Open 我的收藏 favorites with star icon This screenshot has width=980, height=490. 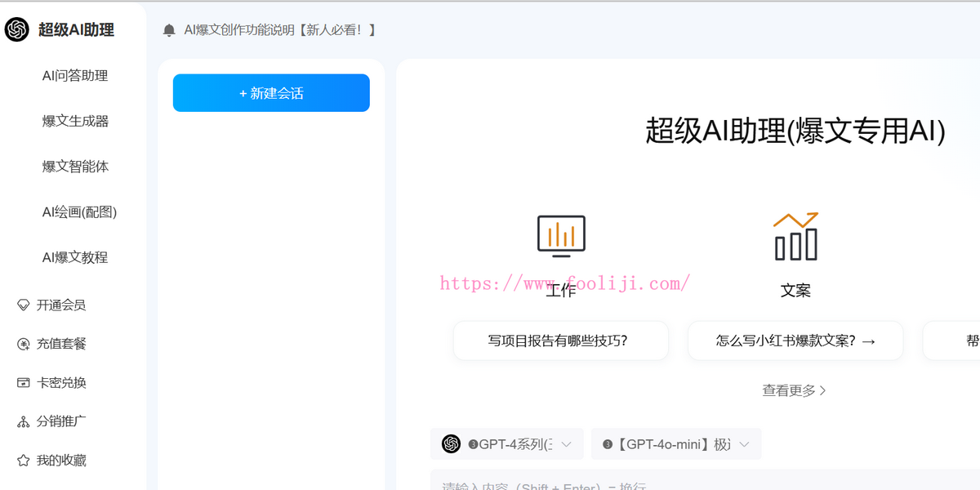(24, 460)
